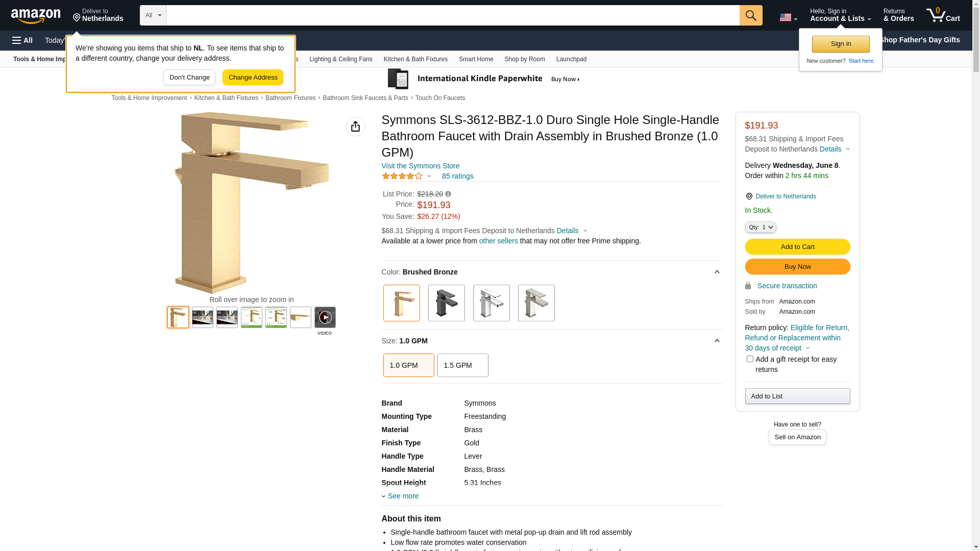The image size is (980, 551).
Task: Go to the Amazon home logo
Action: 36,16
